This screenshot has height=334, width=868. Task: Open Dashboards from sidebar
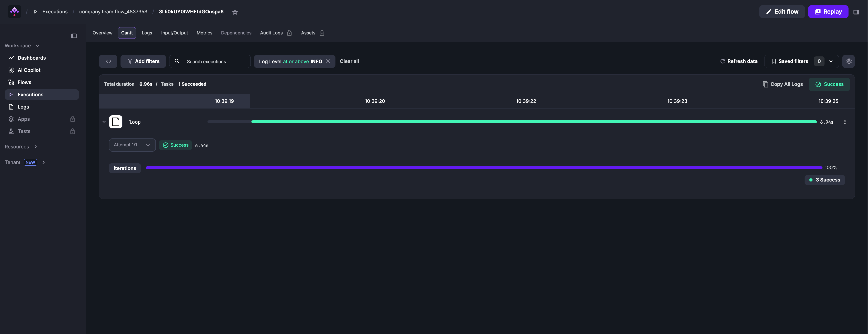click(42, 58)
